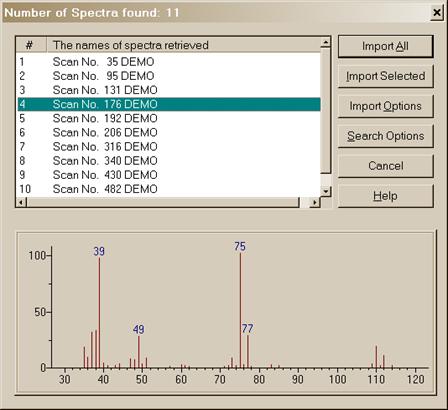Open Search Options dialog
This screenshot has width=448, height=410.
coord(386,136)
